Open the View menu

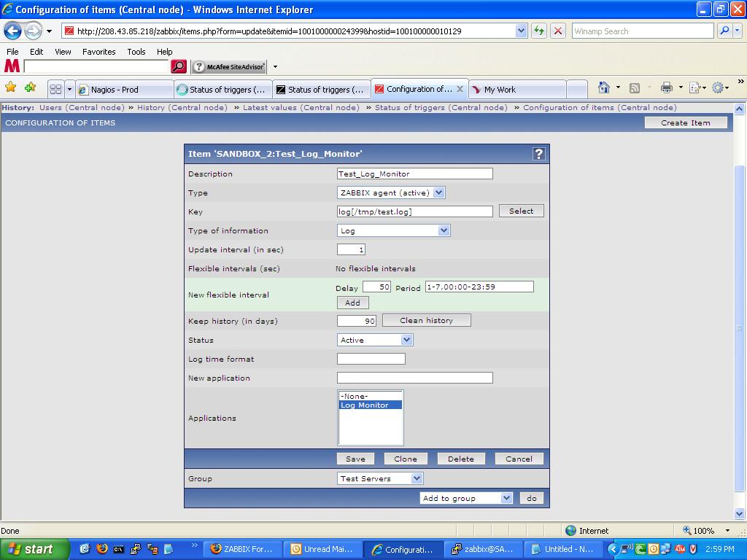pos(63,52)
